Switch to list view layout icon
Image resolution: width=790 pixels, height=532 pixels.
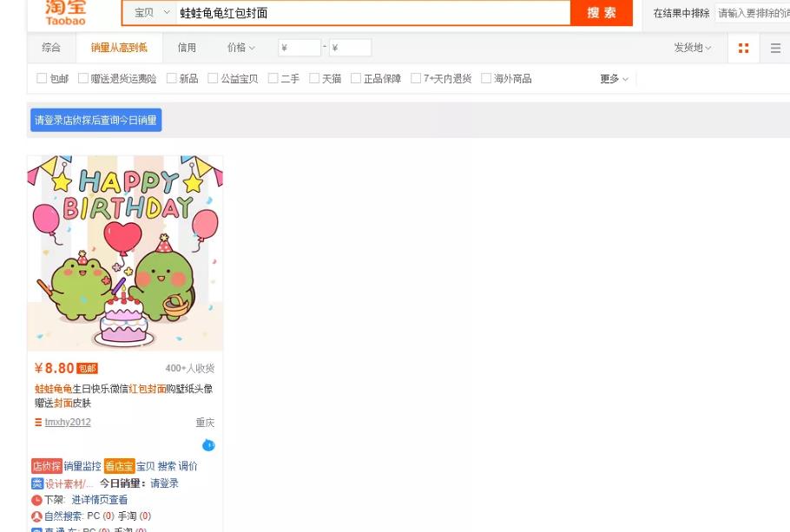[x=775, y=48]
